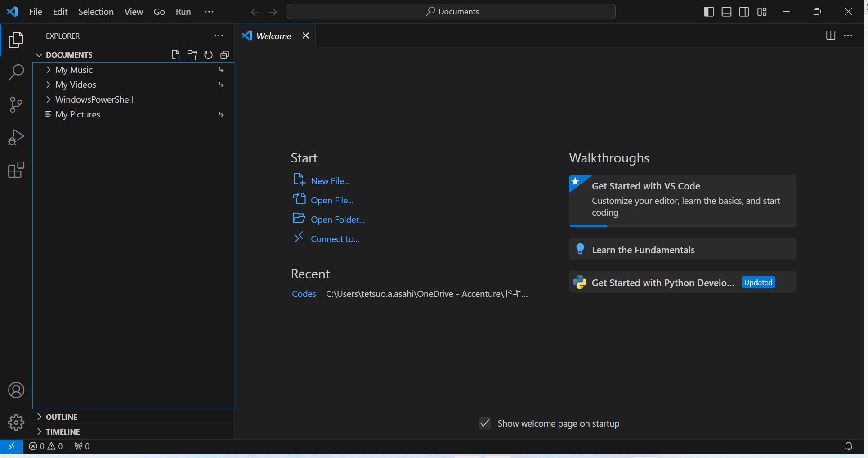
Task: Select the Source Control icon
Action: coord(16,104)
